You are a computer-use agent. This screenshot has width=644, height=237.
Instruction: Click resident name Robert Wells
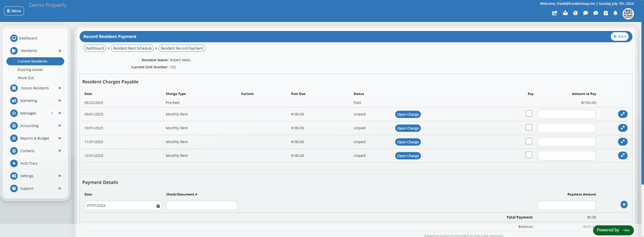coord(180,60)
